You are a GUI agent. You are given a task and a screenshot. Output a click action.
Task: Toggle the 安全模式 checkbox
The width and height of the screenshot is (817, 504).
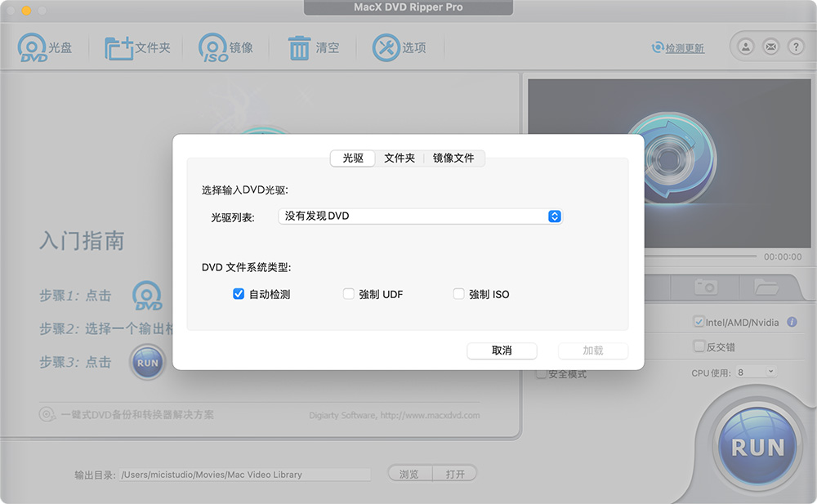pyautogui.click(x=542, y=373)
